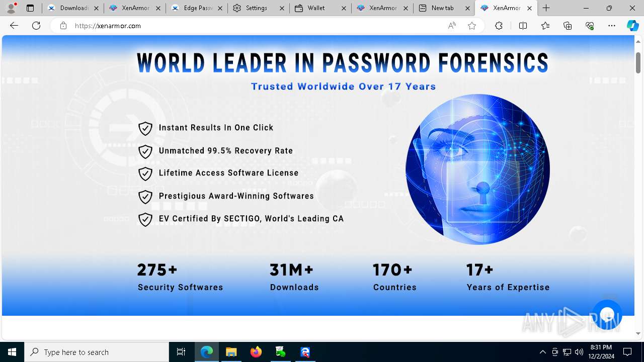Click scrollbar down arrow

coord(638,333)
